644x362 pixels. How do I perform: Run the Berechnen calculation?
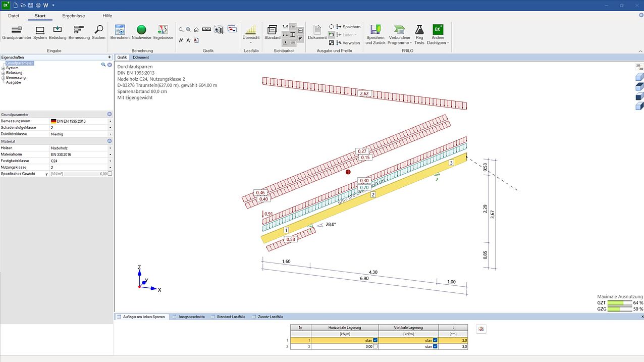coord(120,32)
